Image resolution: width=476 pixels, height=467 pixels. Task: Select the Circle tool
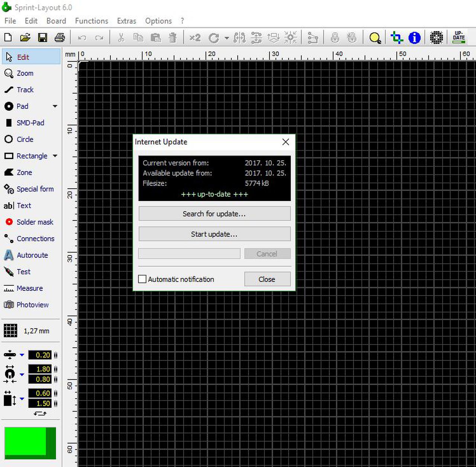click(31, 139)
